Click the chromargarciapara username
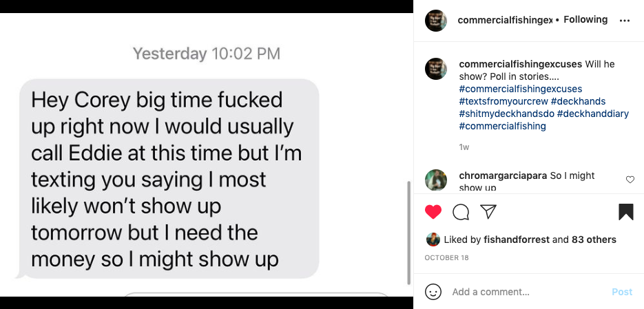This screenshot has width=644, height=309. (x=503, y=175)
